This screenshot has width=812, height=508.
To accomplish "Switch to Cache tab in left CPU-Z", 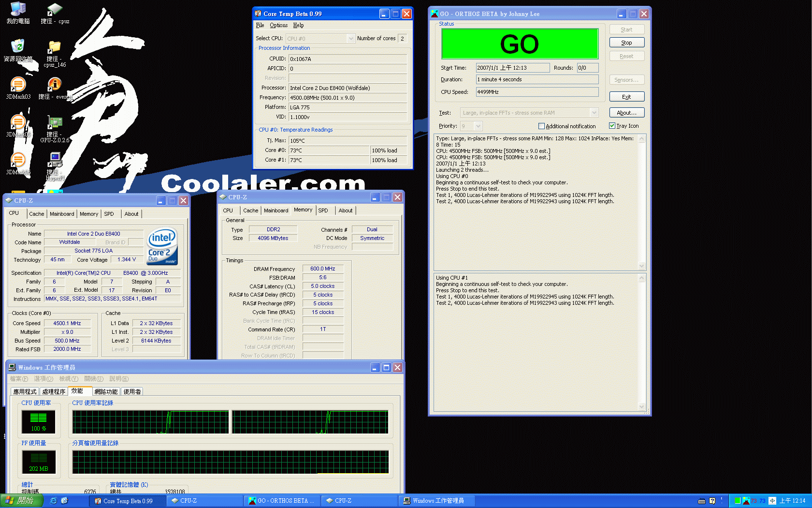I will pyautogui.click(x=36, y=214).
